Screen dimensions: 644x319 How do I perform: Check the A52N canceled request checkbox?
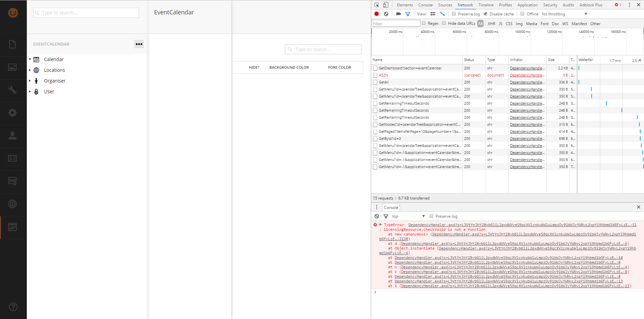point(375,75)
